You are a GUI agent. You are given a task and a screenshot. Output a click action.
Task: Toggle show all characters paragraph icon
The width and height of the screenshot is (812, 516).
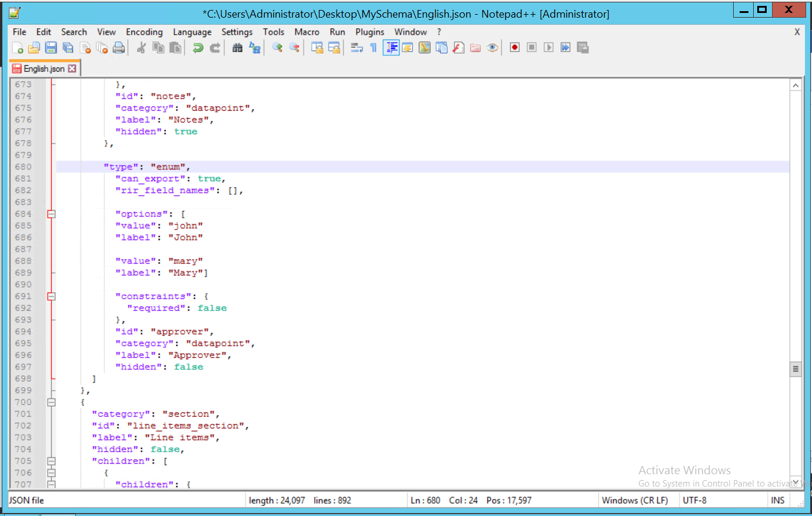coord(374,48)
